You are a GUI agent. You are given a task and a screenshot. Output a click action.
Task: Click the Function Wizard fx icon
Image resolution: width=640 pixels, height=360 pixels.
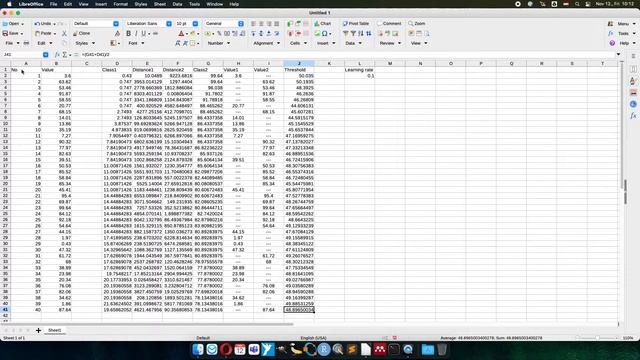tap(57, 55)
